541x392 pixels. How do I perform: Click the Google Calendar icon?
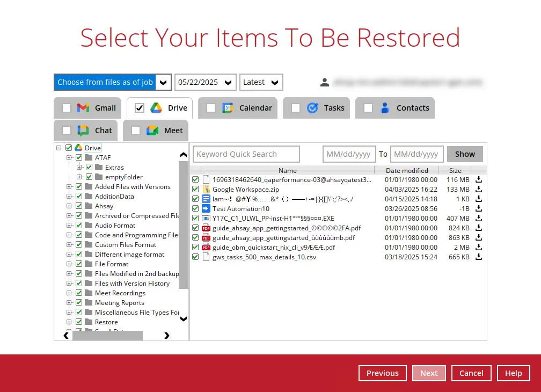pos(228,108)
